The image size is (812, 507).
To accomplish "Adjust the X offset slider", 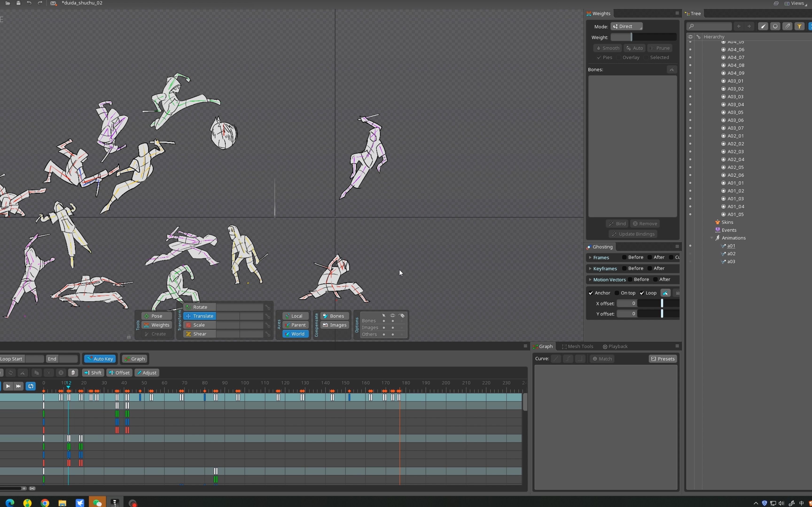I will (662, 303).
